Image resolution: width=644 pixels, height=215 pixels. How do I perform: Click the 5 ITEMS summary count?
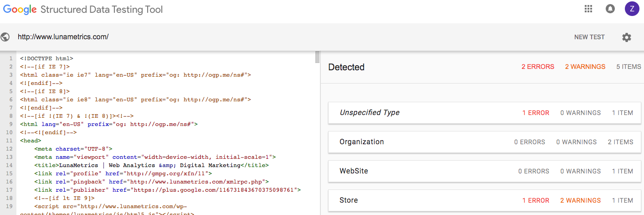629,67
